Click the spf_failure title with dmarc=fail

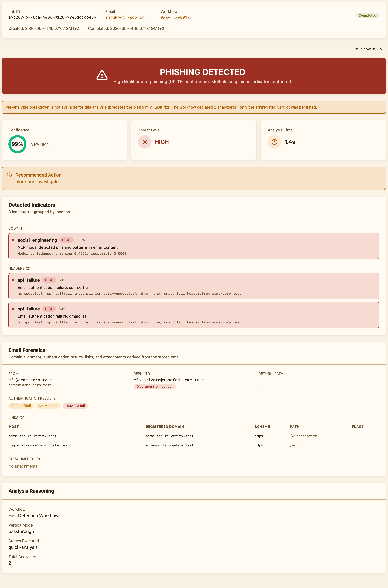29,309
